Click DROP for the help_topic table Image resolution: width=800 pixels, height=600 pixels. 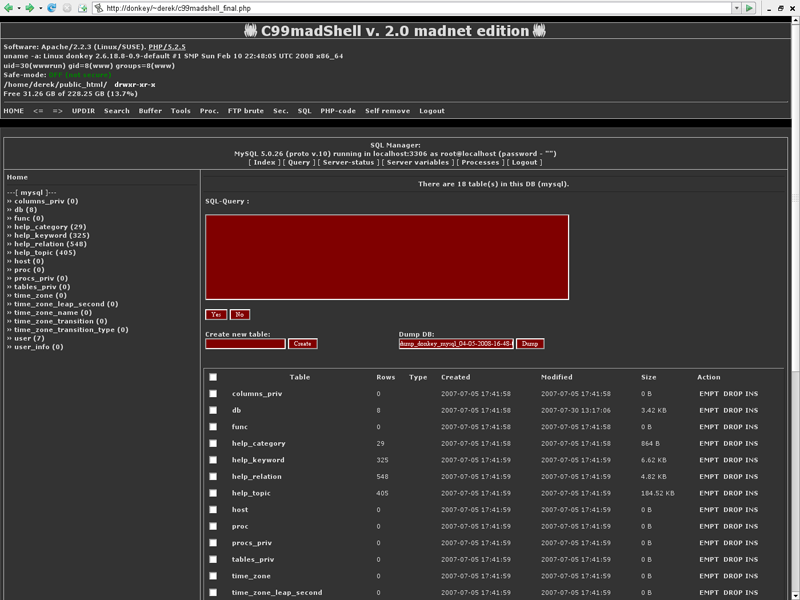(733, 493)
